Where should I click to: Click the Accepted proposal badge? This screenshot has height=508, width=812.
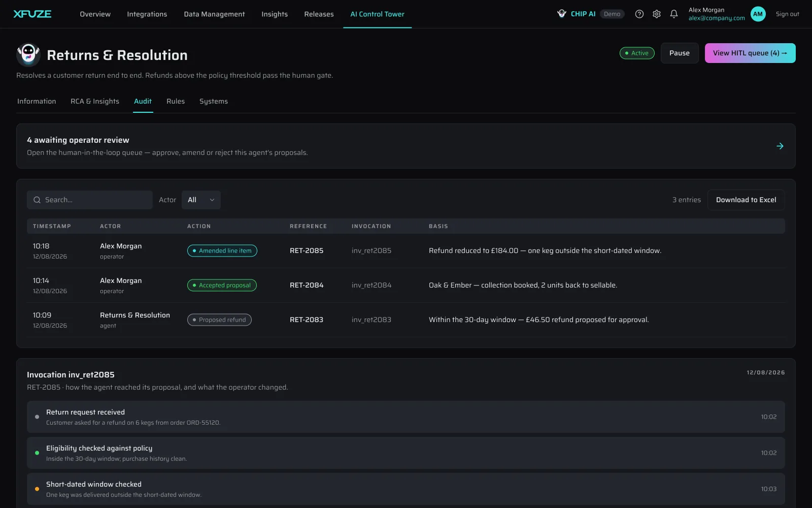point(222,285)
